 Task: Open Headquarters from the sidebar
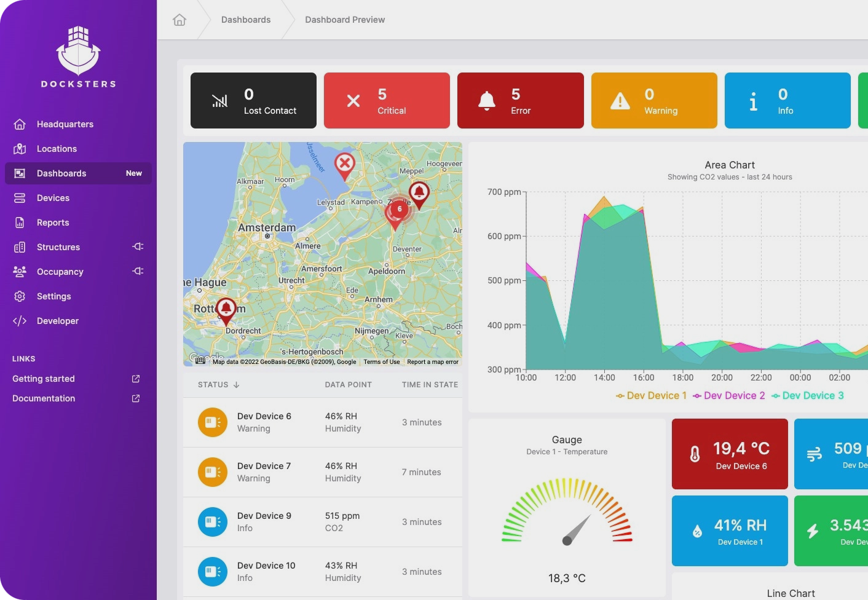pos(65,124)
